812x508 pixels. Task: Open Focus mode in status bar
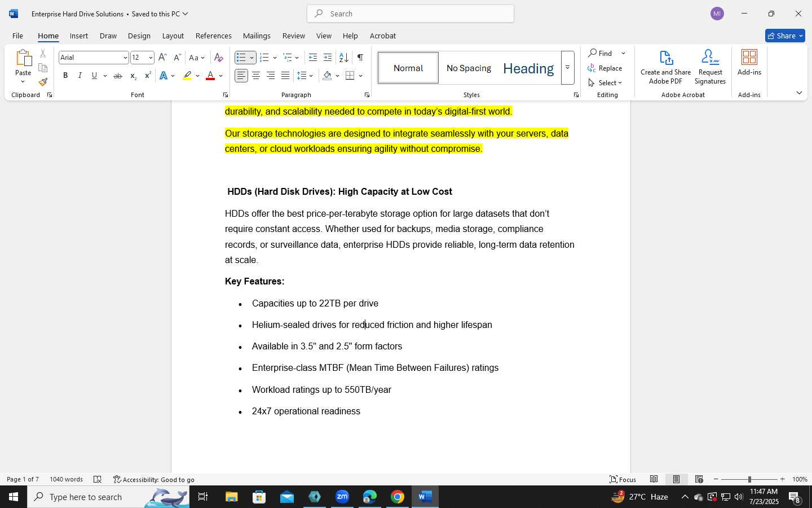pos(623,479)
